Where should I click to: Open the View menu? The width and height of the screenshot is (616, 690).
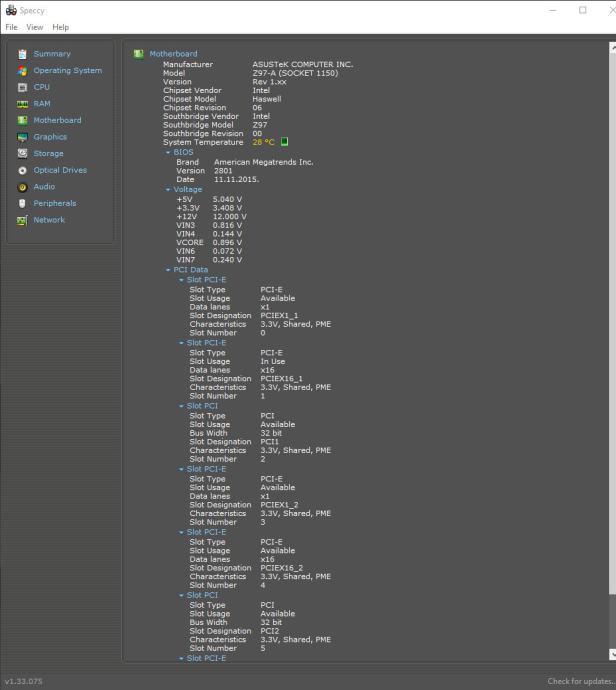[x=34, y=27]
